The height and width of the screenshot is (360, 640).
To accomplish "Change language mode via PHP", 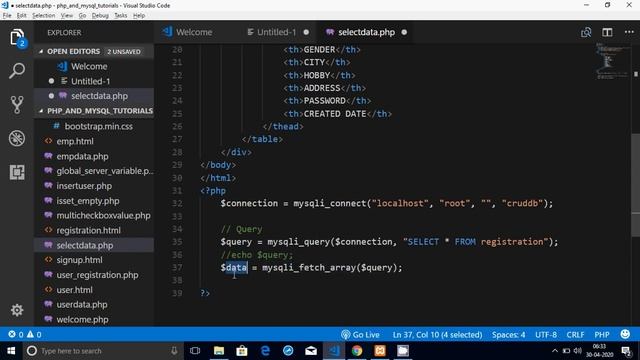I will [602, 335].
